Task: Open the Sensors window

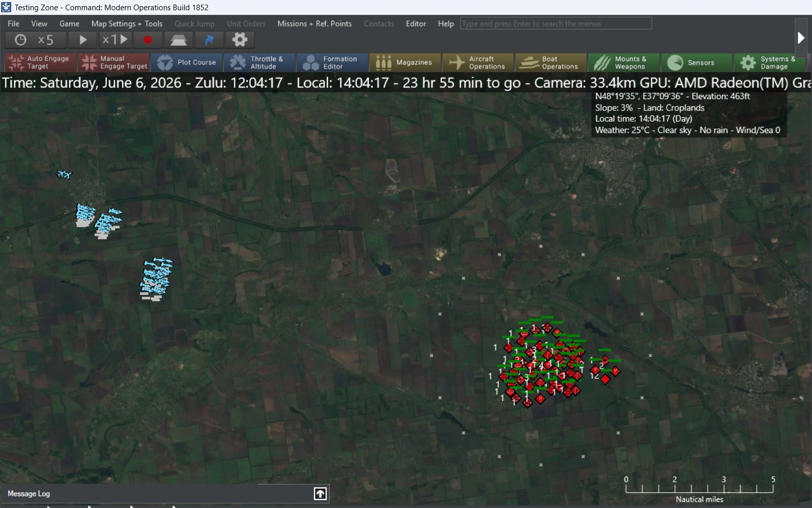Action: pyautogui.click(x=696, y=62)
